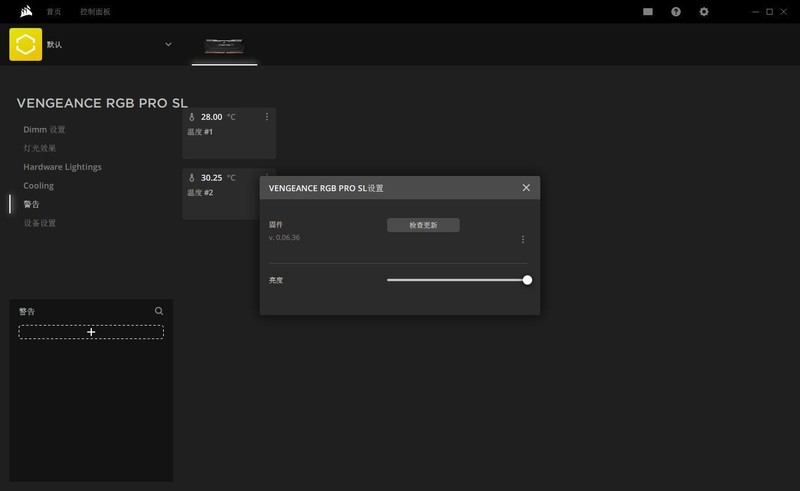
Task: Click the 30.25 temperature reading
Action: tap(211, 178)
